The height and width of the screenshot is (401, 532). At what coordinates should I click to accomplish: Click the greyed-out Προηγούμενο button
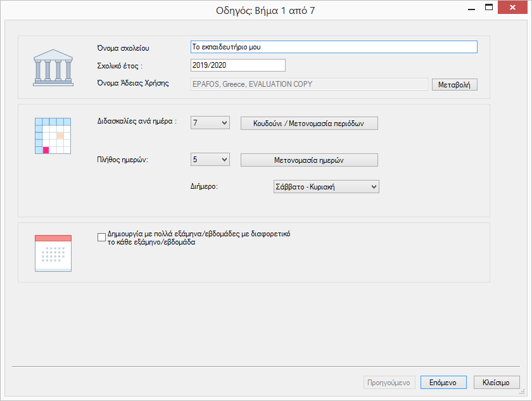[389, 383]
